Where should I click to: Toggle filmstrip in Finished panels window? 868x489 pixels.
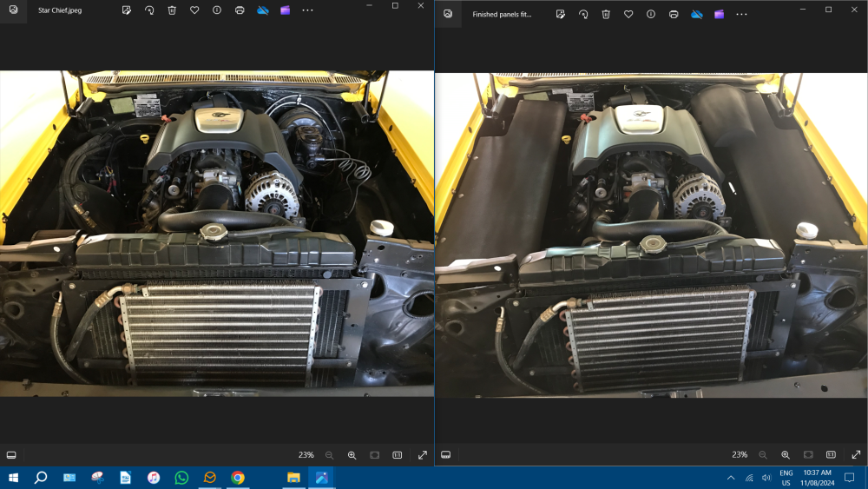click(x=445, y=454)
